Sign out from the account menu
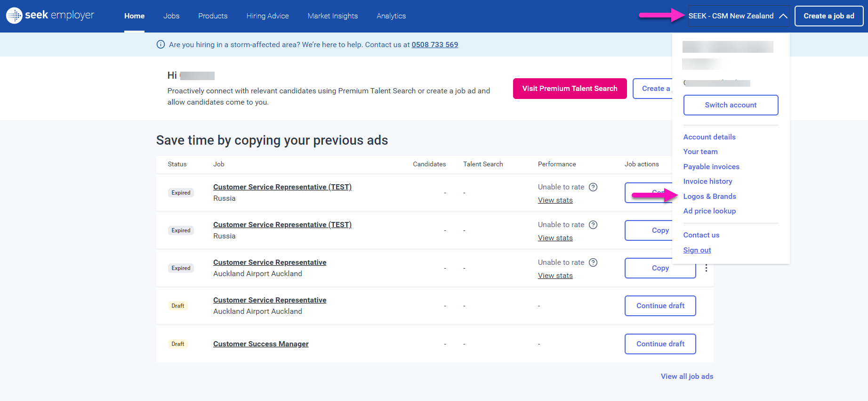 [x=697, y=250]
